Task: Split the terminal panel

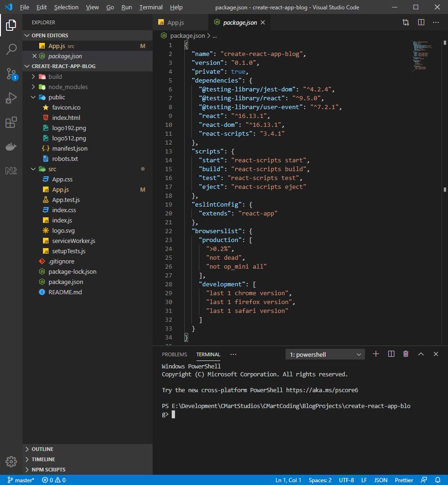Action: coord(391,354)
